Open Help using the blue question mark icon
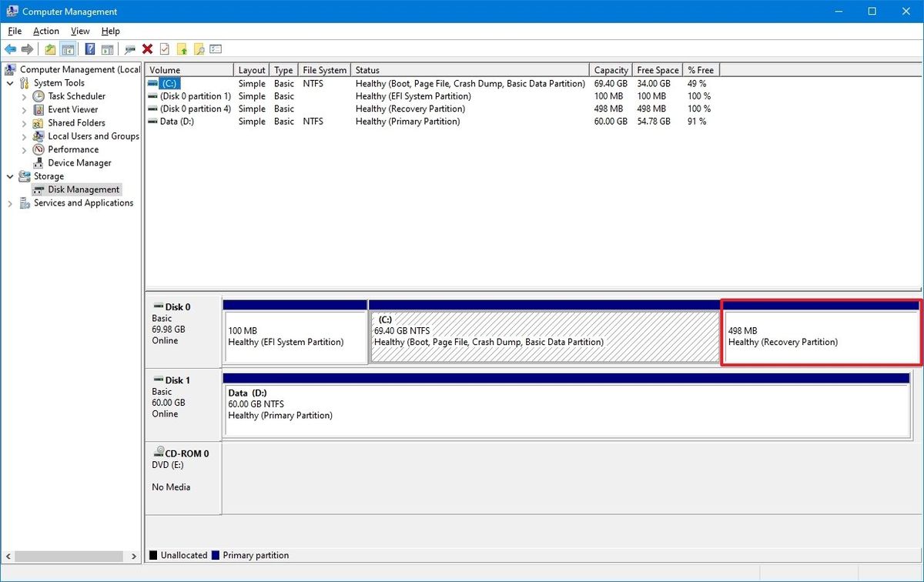 (89, 48)
